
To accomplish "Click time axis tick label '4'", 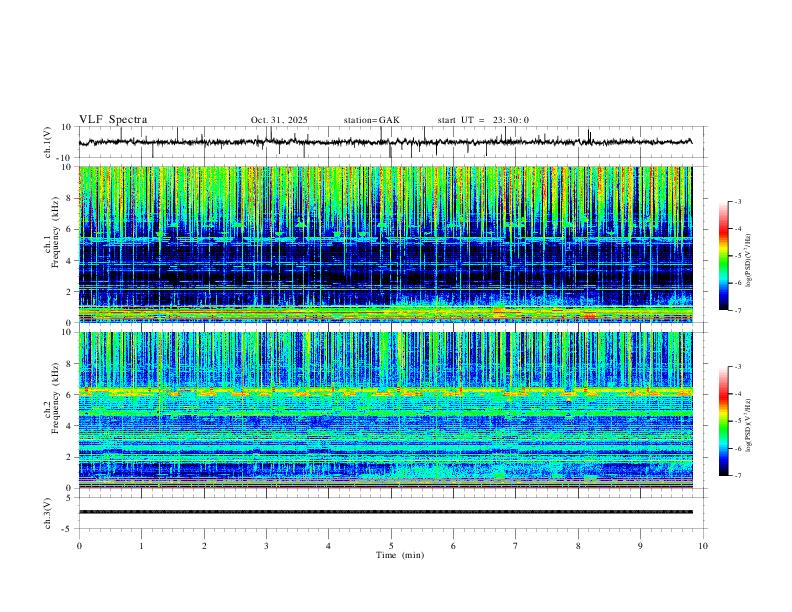I will click(328, 546).
